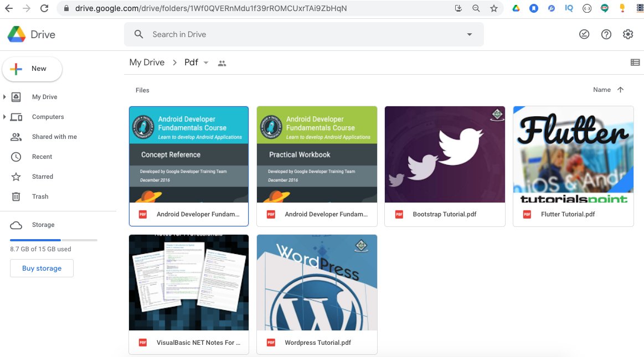The width and height of the screenshot is (644, 357).
Task: Open the Settings gear icon
Action: pyautogui.click(x=628, y=34)
